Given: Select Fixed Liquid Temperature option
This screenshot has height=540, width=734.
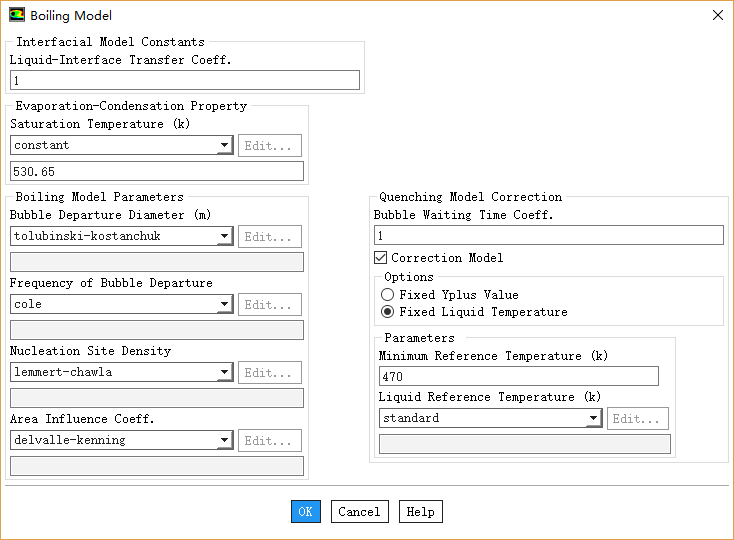Looking at the screenshot, I should (x=388, y=312).
